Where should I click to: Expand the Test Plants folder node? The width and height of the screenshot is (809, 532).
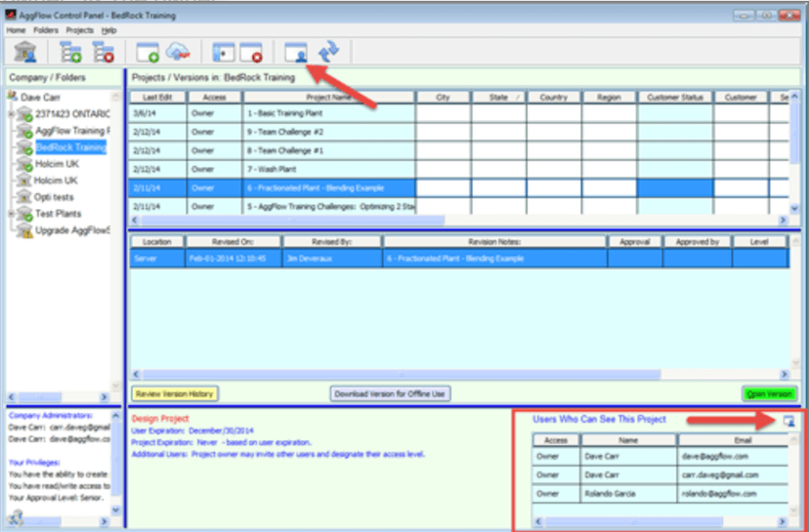pyautogui.click(x=10, y=214)
